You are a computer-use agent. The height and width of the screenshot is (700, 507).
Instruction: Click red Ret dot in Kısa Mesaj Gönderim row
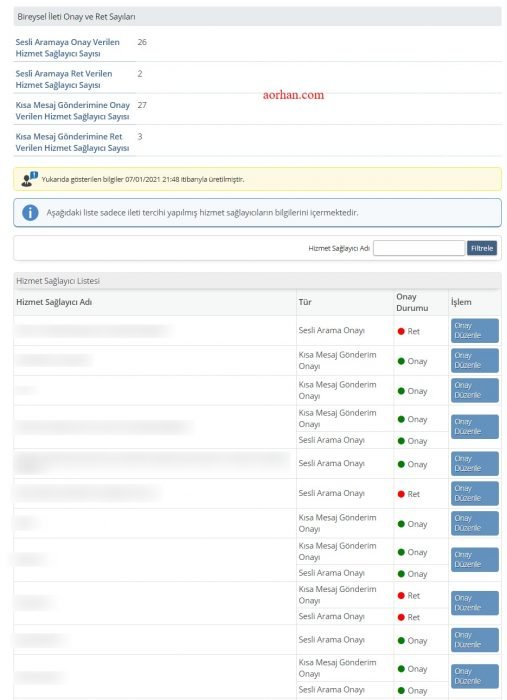[x=401, y=596]
